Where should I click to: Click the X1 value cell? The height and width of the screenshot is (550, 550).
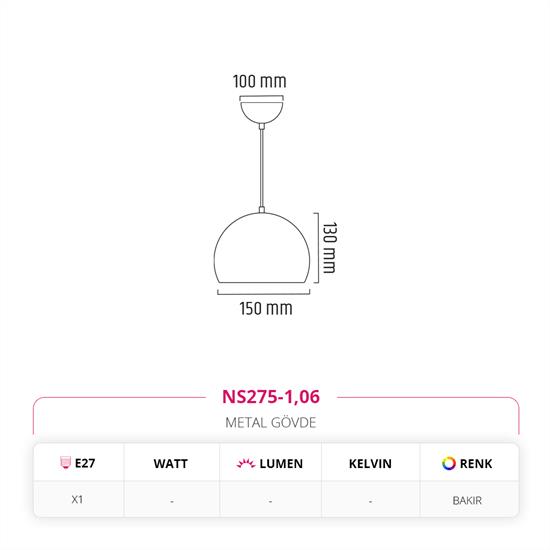pos(77,499)
